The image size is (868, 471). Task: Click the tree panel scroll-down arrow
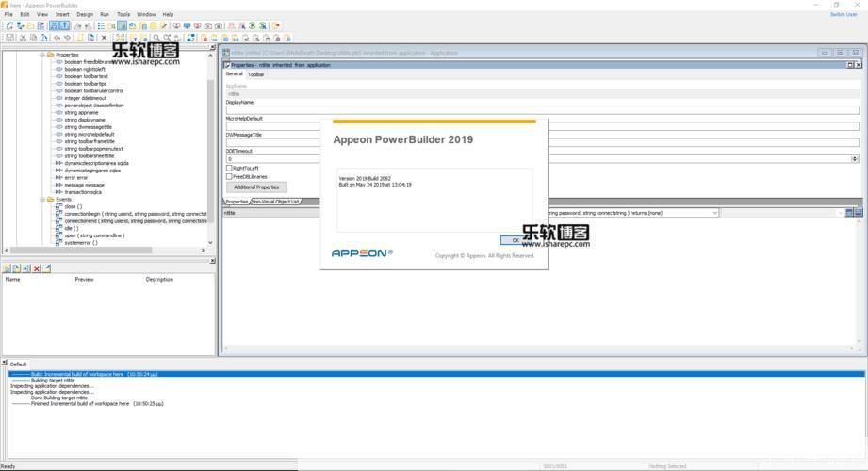tap(210, 242)
